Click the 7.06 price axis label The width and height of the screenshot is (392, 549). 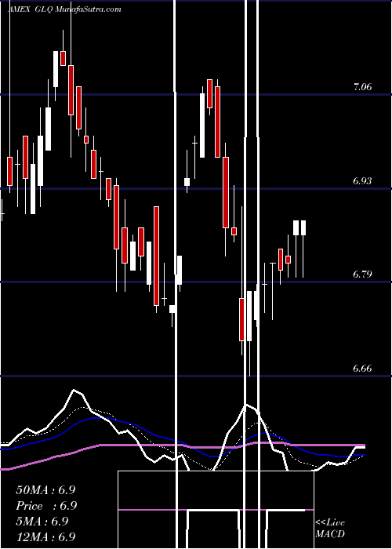click(x=362, y=87)
